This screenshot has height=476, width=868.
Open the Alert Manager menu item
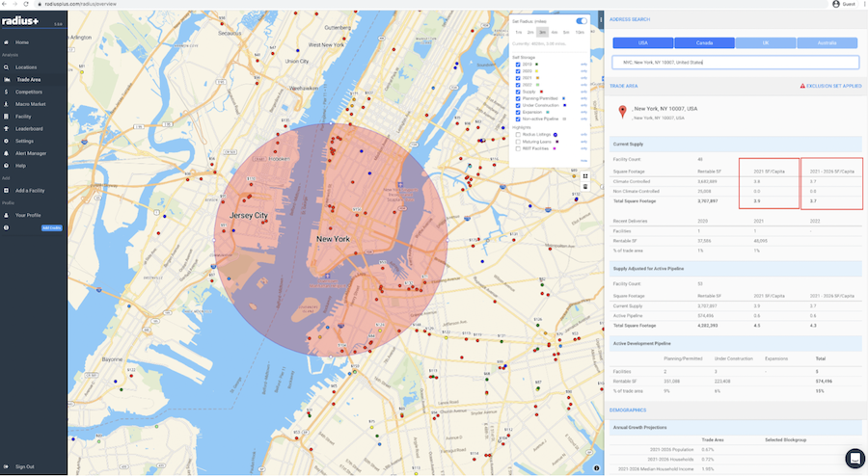[x=31, y=153]
